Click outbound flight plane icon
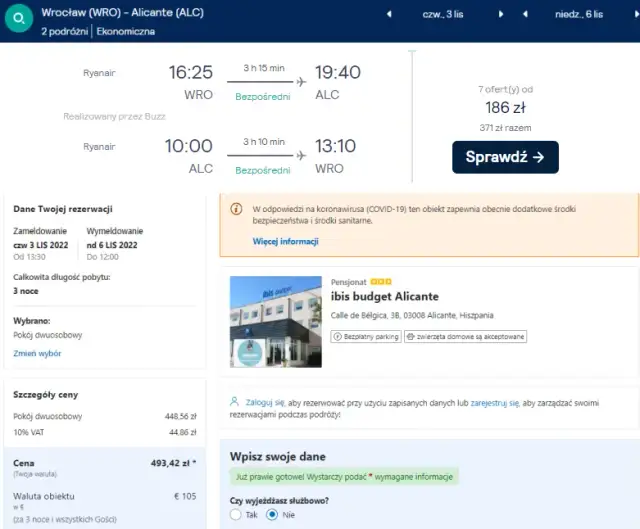The width and height of the screenshot is (640, 529). [x=301, y=82]
